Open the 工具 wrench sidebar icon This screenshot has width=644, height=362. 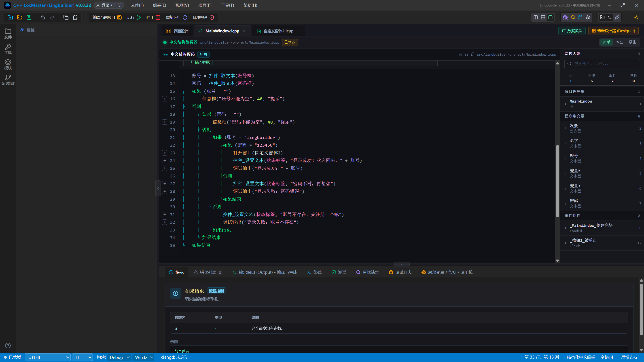tap(8, 49)
